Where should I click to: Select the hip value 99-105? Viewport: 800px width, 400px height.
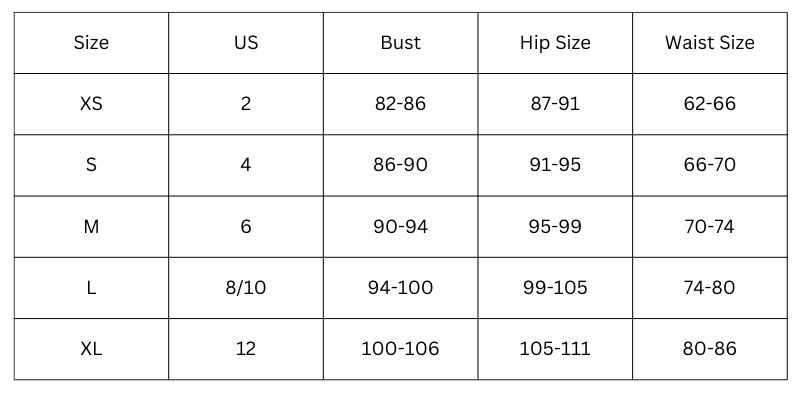pos(555,288)
